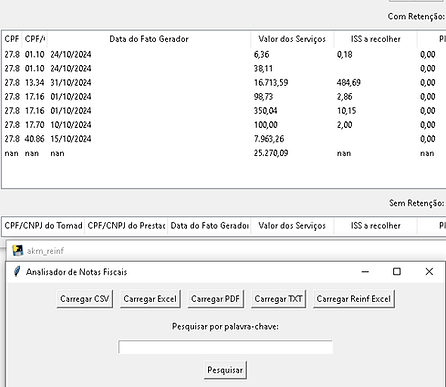Click the akm_reinf Python window icon
The image size is (446, 387).
[x=18, y=250]
